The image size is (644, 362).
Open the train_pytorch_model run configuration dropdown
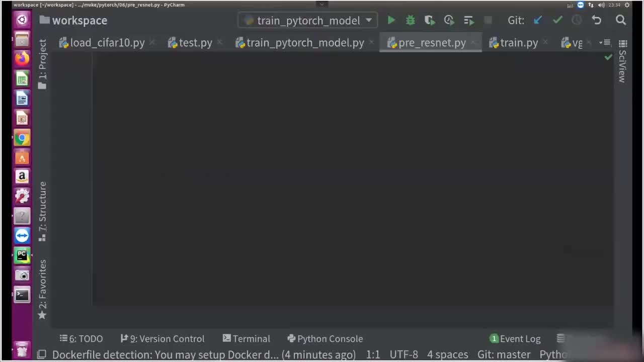[308, 21]
